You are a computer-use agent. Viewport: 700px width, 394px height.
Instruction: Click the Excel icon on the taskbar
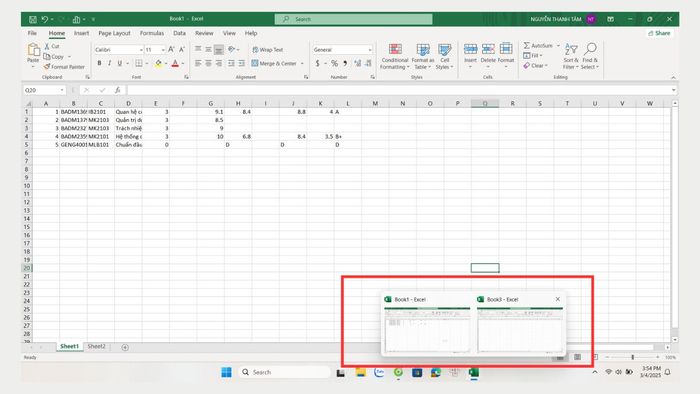click(x=474, y=372)
